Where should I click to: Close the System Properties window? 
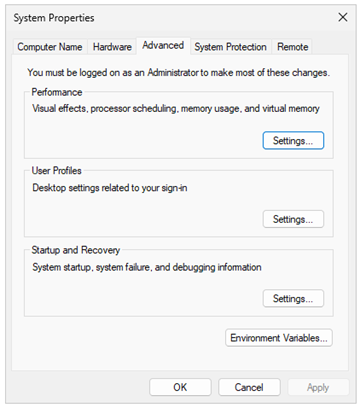pos(343,17)
